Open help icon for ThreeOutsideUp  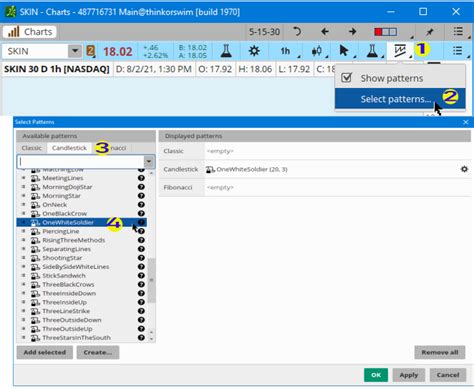(141, 329)
